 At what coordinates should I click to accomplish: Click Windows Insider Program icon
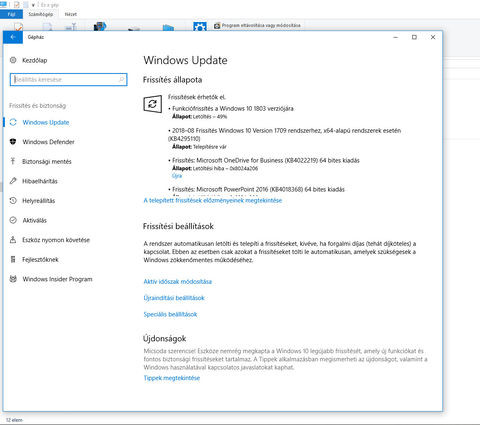pos(13,279)
